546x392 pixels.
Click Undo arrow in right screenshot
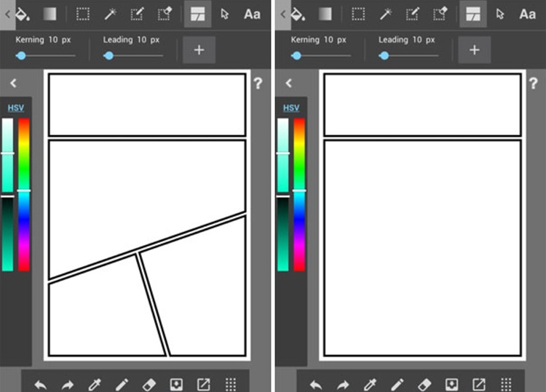pyautogui.click(x=316, y=385)
